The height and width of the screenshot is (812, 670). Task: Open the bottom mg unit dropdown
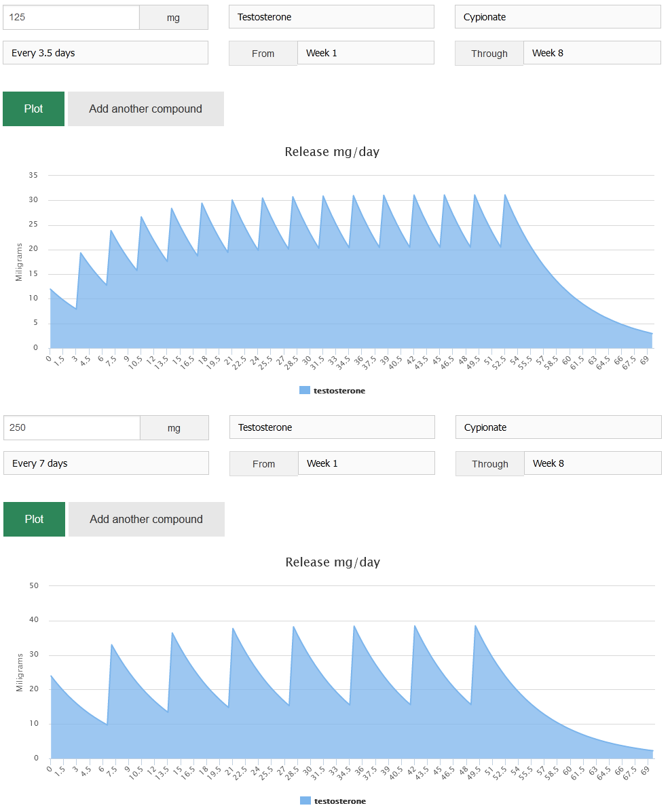point(174,428)
